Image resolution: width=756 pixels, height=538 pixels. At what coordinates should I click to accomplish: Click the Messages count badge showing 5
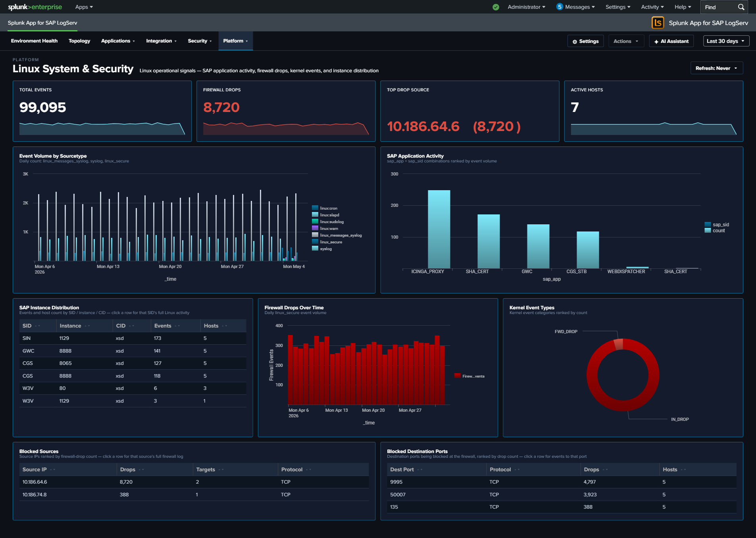pyautogui.click(x=560, y=7)
